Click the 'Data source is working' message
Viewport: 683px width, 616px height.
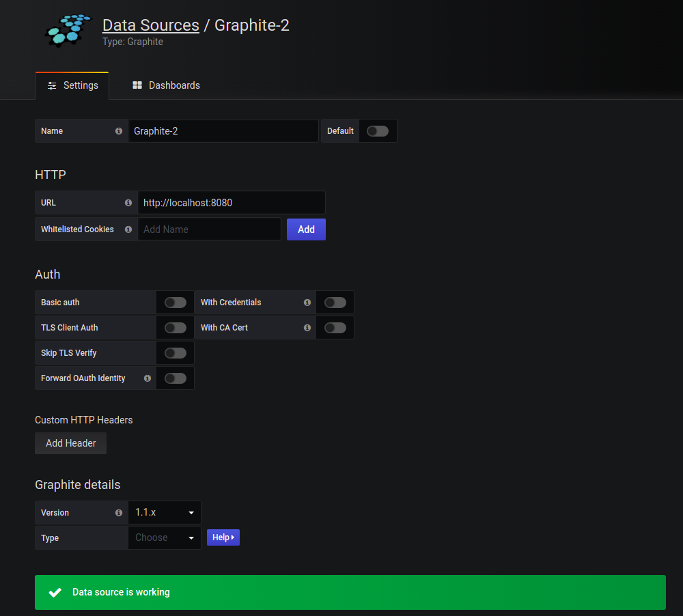tap(121, 592)
